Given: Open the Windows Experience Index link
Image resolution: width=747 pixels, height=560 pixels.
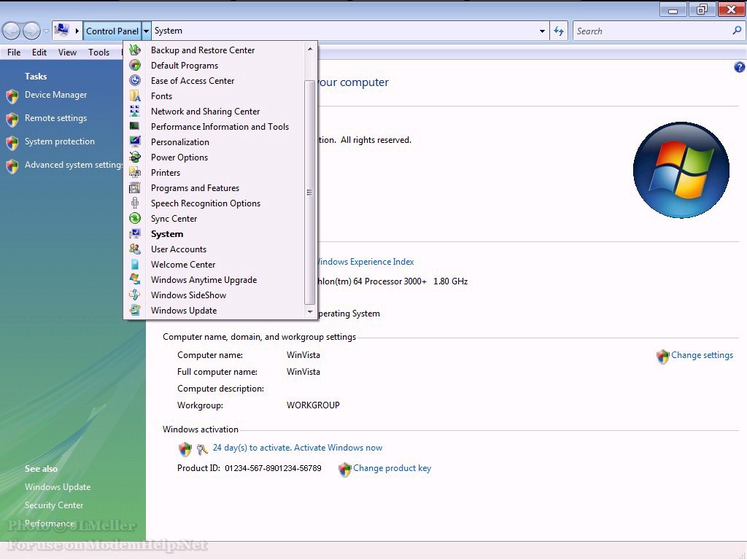Looking at the screenshot, I should 364,262.
